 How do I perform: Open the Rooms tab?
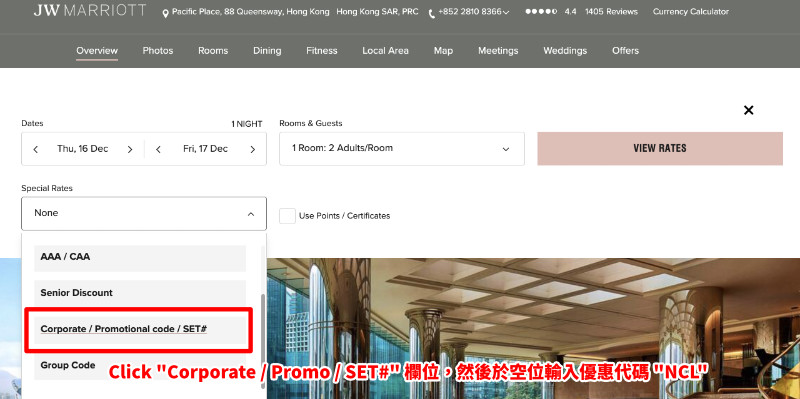click(x=213, y=51)
